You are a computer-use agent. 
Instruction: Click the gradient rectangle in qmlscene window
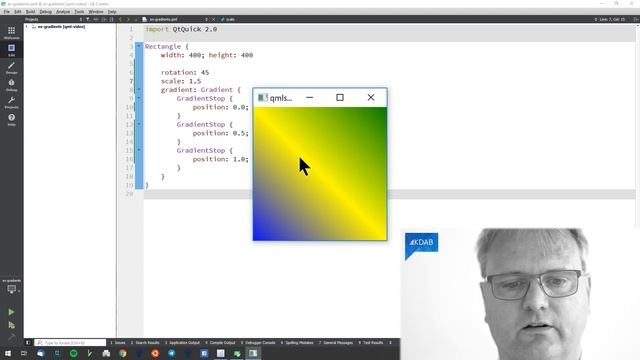click(x=320, y=173)
